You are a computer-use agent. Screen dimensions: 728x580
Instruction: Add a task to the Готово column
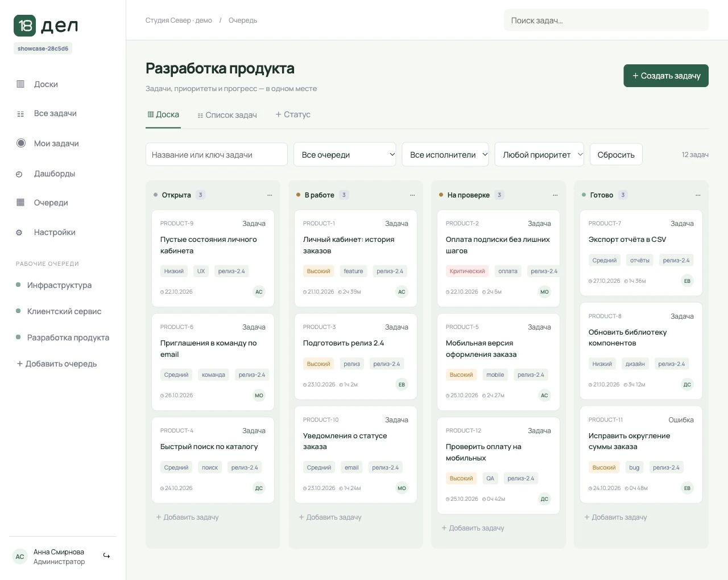(x=615, y=517)
